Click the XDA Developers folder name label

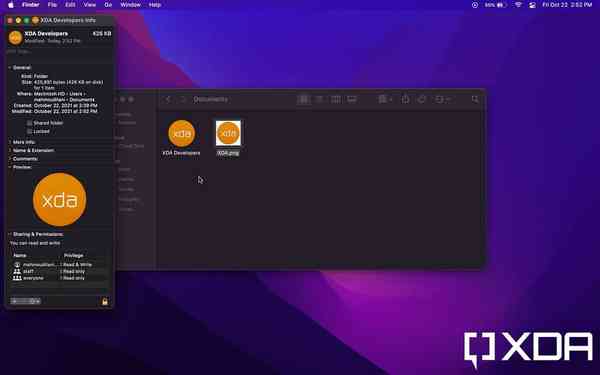[181, 153]
